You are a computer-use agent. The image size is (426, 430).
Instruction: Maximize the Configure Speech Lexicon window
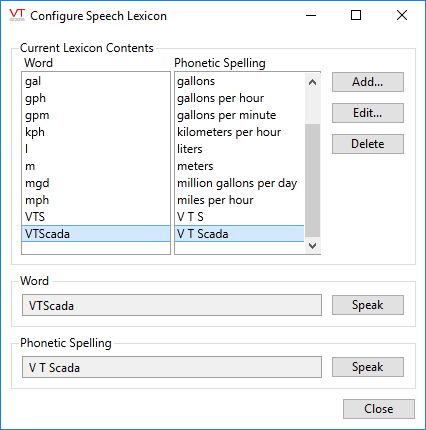[x=356, y=15]
